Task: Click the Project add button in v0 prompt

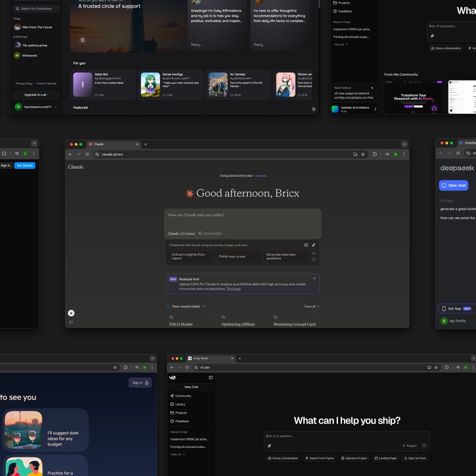Action: point(409,446)
